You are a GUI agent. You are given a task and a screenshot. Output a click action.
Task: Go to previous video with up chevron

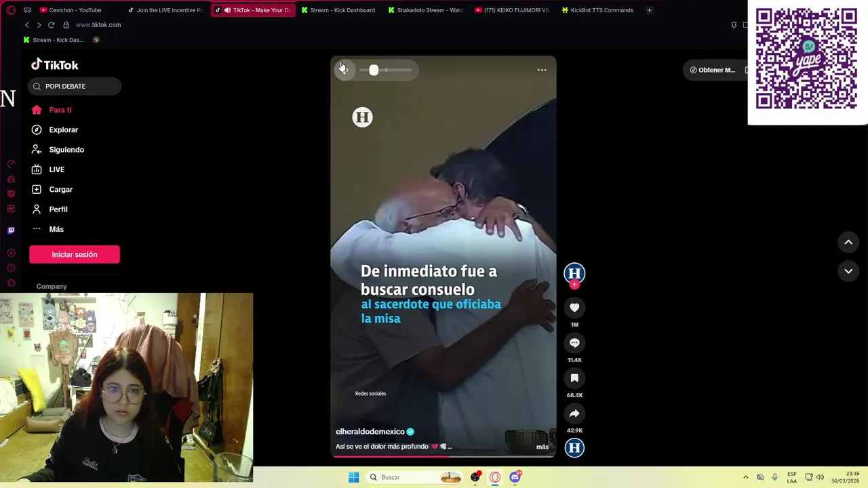[x=848, y=242]
